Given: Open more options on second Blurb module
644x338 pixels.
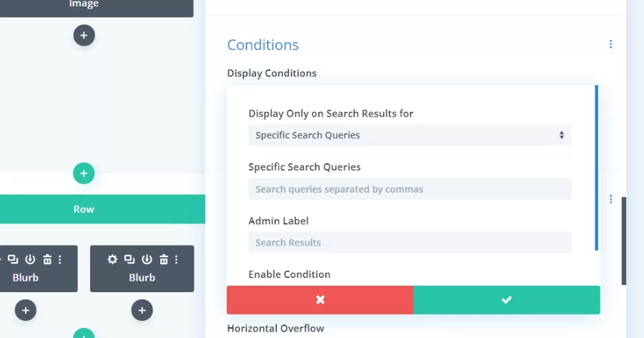Looking at the screenshot, I should point(176,259).
